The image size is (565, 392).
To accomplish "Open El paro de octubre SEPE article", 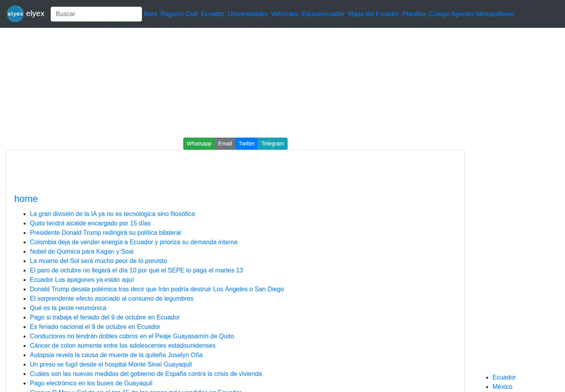I will click(x=137, y=270).
